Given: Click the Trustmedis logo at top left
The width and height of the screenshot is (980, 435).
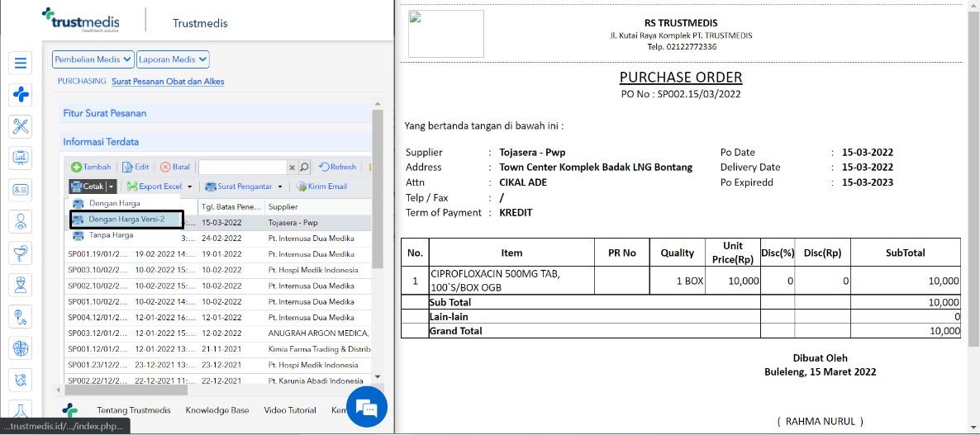Looking at the screenshot, I should [81, 20].
